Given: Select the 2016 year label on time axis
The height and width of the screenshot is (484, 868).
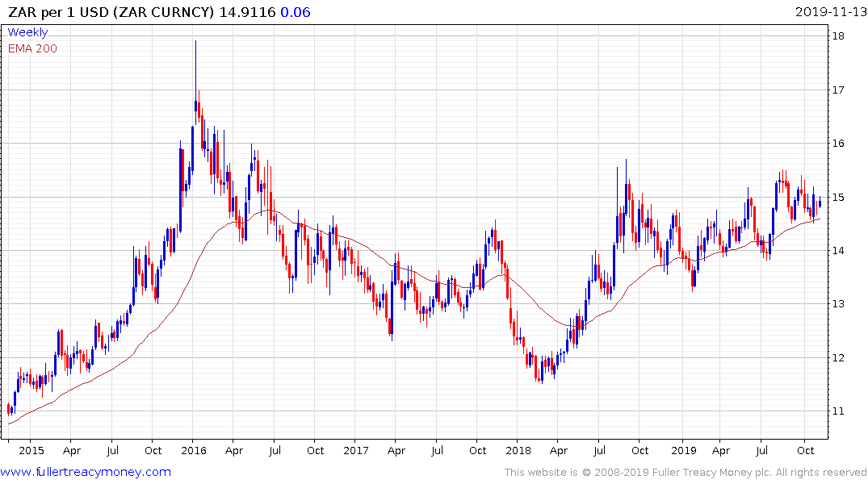Looking at the screenshot, I should (194, 450).
